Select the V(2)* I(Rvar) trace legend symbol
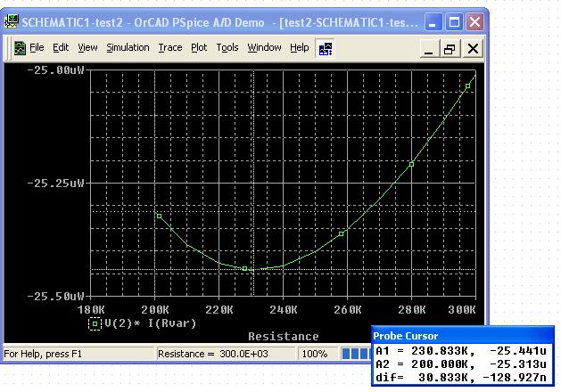 [x=95, y=323]
